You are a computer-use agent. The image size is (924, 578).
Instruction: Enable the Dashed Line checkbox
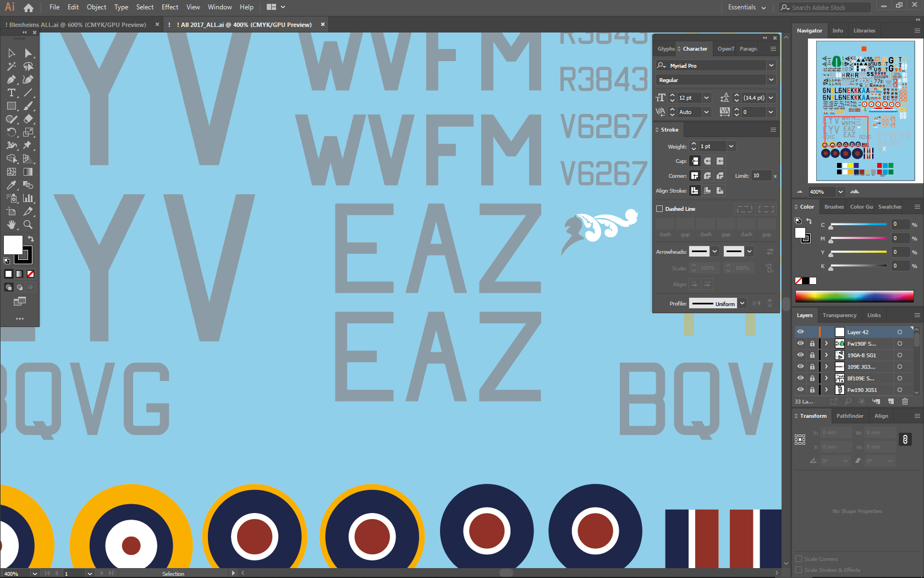pos(659,209)
